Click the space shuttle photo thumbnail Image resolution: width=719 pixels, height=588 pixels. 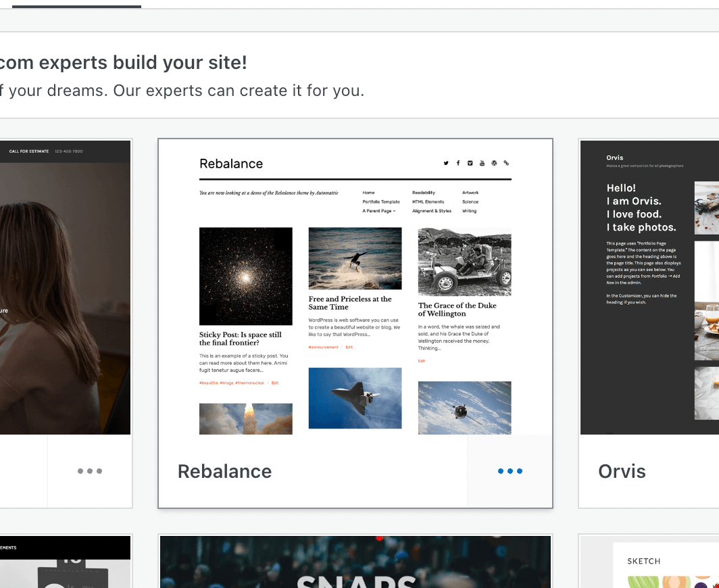[x=355, y=397]
